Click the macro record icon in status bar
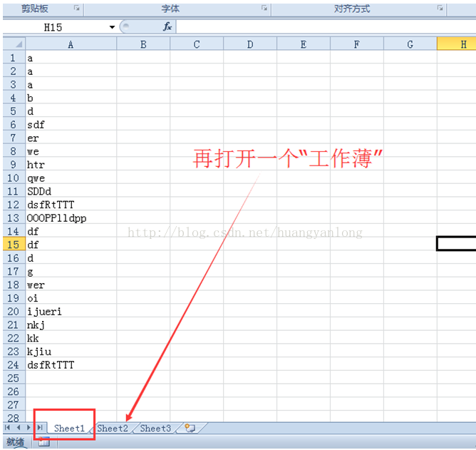The image size is (476, 450). pyautogui.click(x=44, y=442)
